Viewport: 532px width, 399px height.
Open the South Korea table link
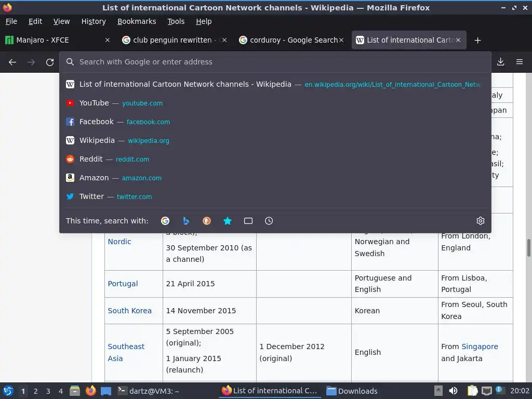pyautogui.click(x=129, y=311)
